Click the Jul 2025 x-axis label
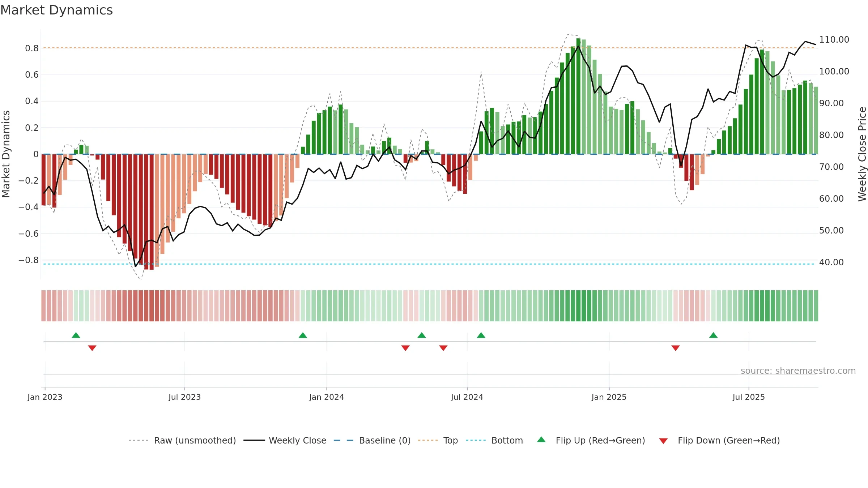The width and height of the screenshot is (868, 488). 749,397
